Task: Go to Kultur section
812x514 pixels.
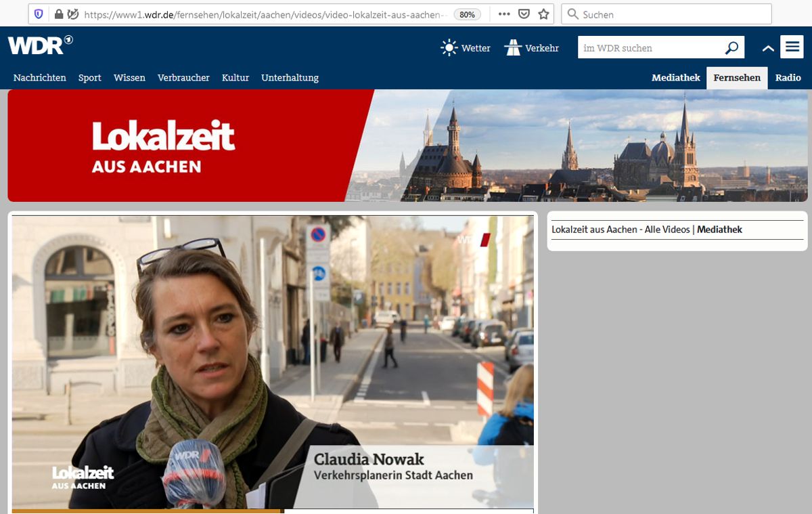Action: pos(235,78)
